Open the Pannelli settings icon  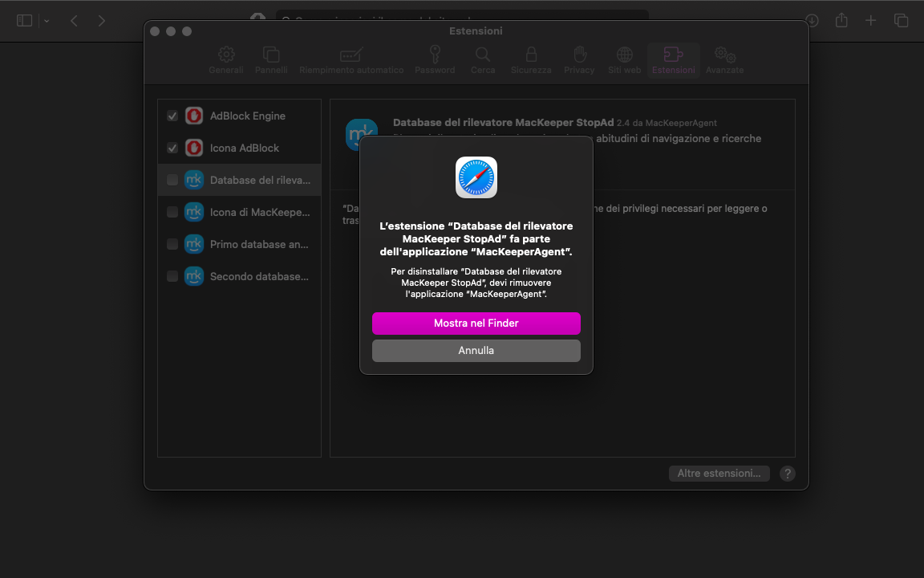tap(271, 59)
